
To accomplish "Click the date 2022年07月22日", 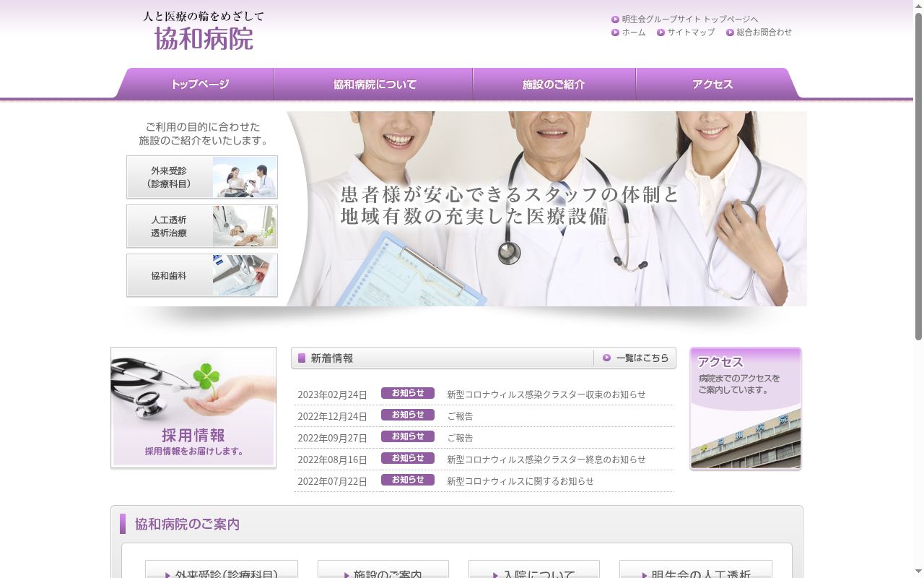I will (x=332, y=481).
